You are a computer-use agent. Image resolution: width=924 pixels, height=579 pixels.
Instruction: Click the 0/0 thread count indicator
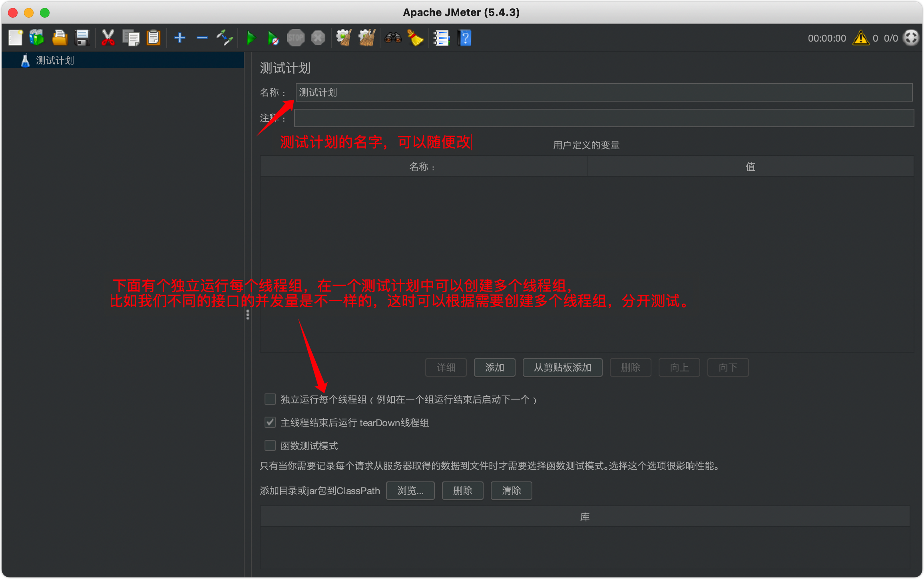click(x=891, y=38)
